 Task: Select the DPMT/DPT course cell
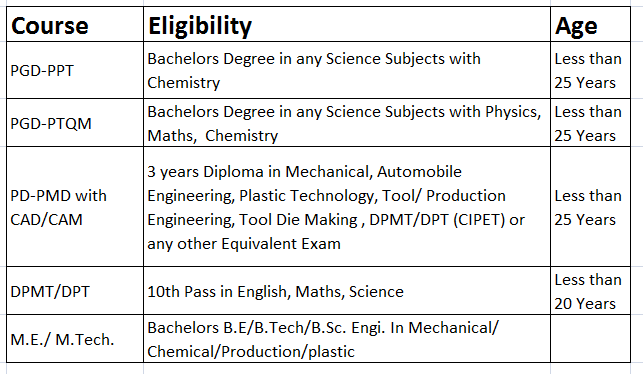point(75,291)
